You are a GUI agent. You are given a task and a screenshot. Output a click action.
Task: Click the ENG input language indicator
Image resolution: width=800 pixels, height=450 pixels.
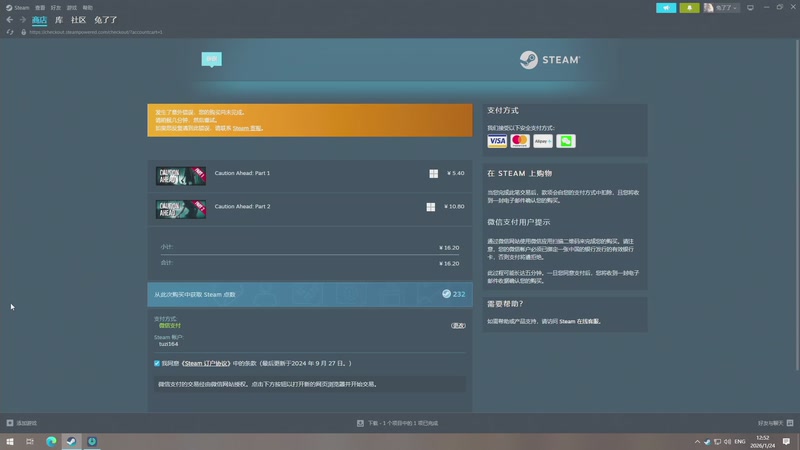pyautogui.click(x=740, y=442)
